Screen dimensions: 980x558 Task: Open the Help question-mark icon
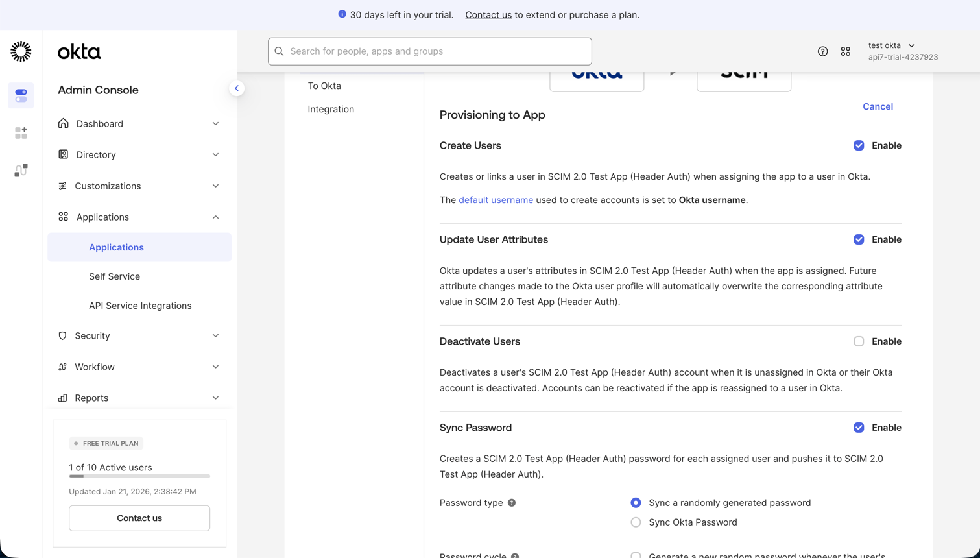pyautogui.click(x=822, y=51)
